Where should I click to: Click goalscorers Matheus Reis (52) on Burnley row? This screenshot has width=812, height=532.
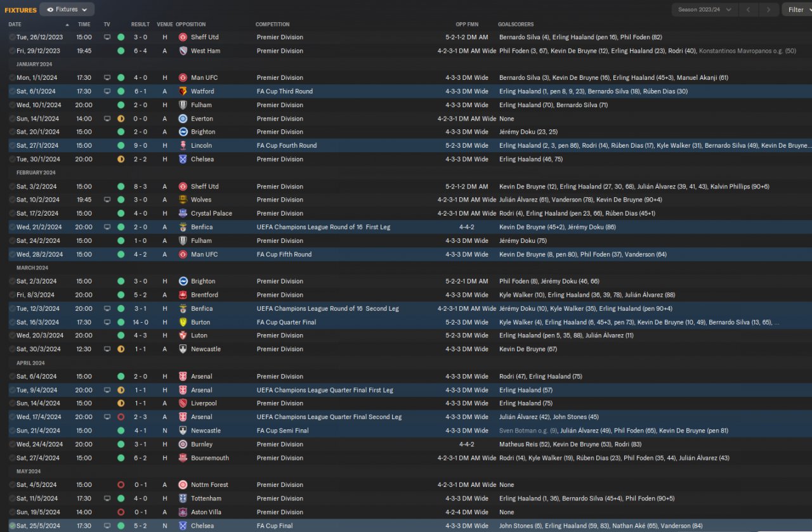pyautogui.click(x=523, y=444)
